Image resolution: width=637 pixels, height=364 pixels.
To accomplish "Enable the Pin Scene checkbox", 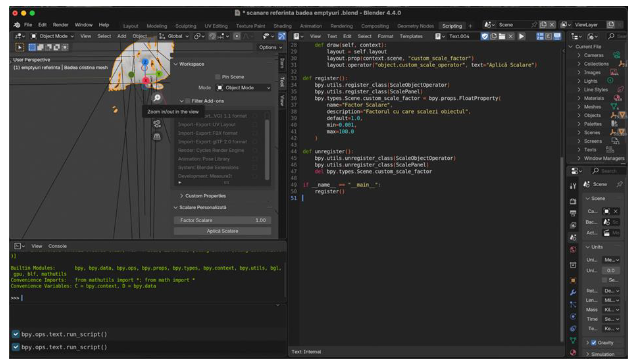I will point(218,77).
